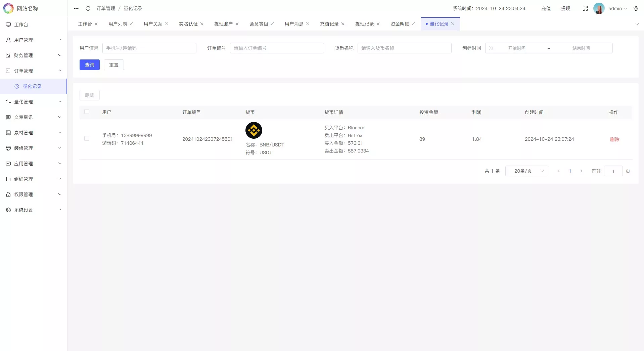This screenshot has height=351, width=644.
Task: Click the refresh page icon
Action: click(x=88, y=8)
